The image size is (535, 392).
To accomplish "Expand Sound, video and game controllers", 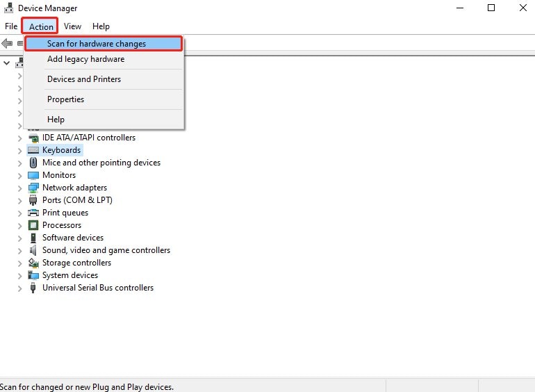I will [x=19, y=251].
